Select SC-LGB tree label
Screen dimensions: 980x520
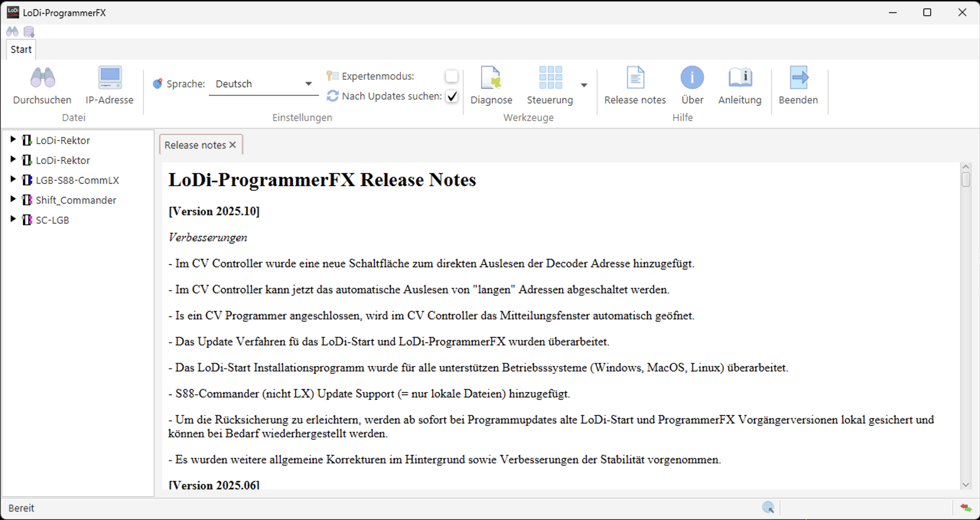[x=53, y=220]
